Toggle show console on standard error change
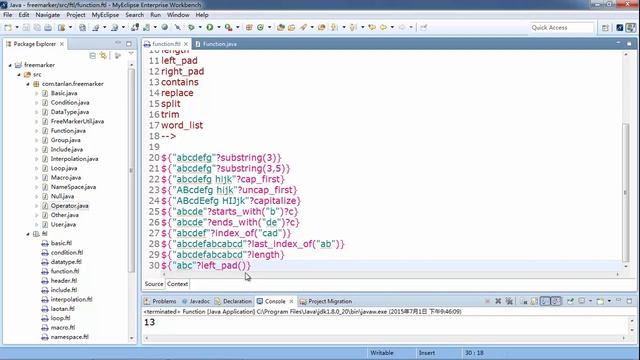Screen dimensions: 640x360 click(556, 301)
